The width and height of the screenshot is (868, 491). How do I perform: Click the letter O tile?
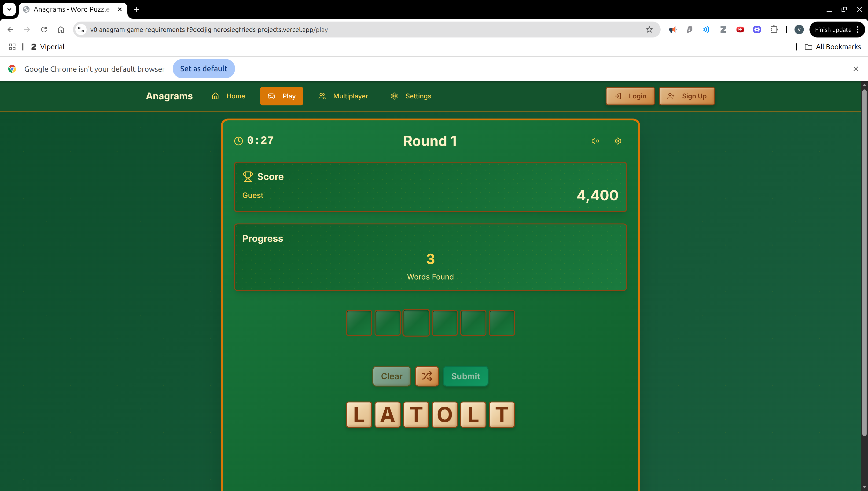[445, 414]
